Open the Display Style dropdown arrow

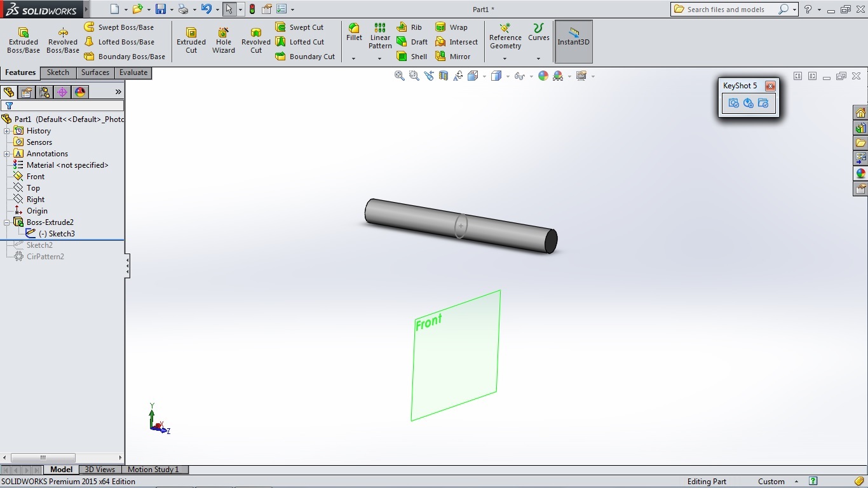[x=508, y=76]
